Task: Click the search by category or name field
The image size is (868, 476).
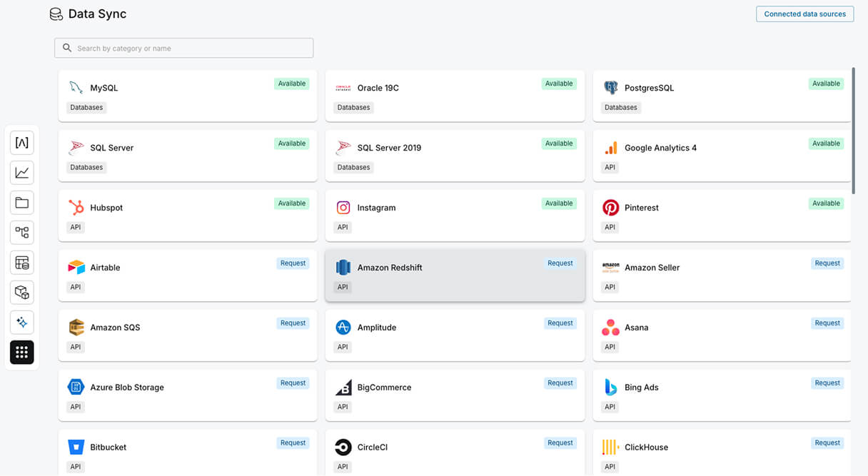Action: pyautogui.click(x=184, y=48)
